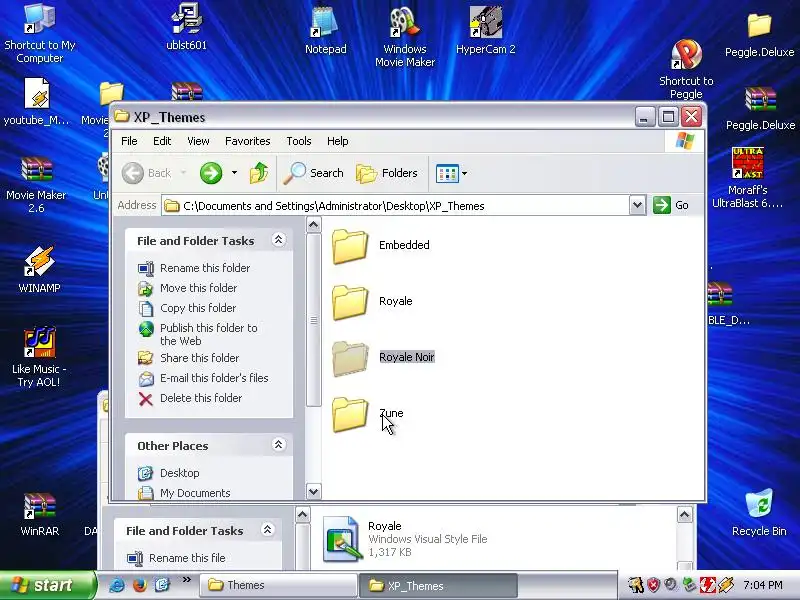Click Publish this folder to the Web
Viewport: 800px width, 600px height.
pos(198,334)
